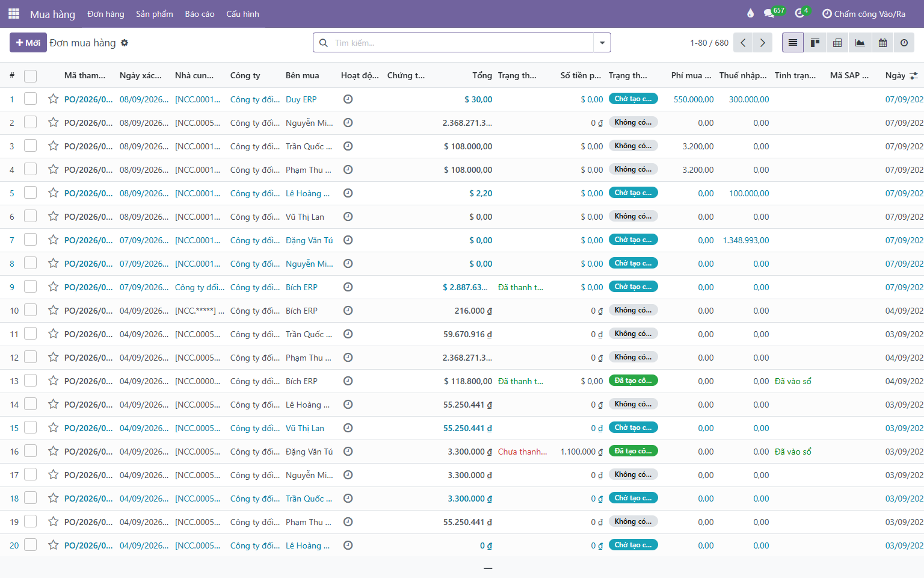This screenshot has height=578, width=924.
Task: Tick the checkbox for row 5
Action: [31, 193]
